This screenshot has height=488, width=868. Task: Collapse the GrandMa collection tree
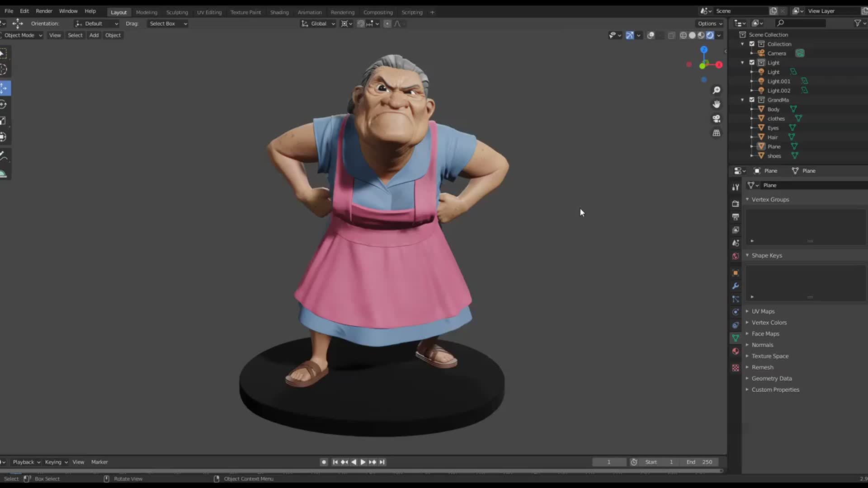(x=742, y=100)
